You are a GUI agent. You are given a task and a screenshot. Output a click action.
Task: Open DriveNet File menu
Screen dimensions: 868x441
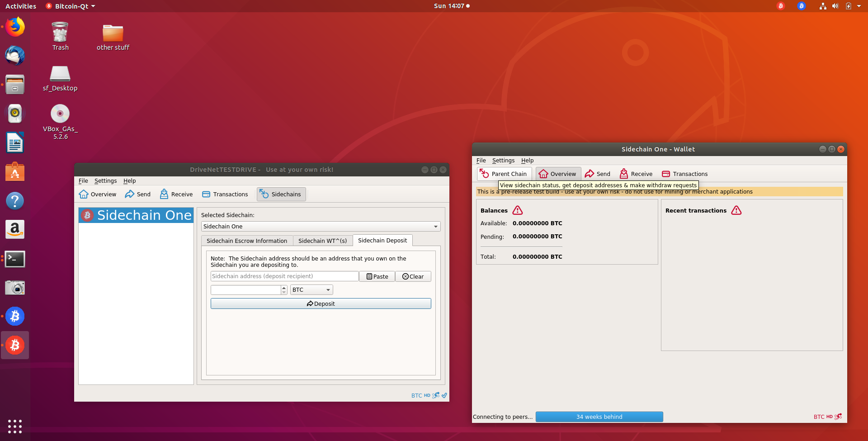pyautogui.click(x=83, y=180)
